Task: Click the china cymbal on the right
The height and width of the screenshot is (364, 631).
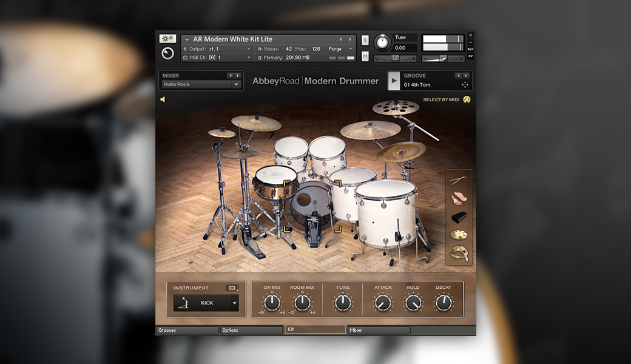Action: pos(401,151)
